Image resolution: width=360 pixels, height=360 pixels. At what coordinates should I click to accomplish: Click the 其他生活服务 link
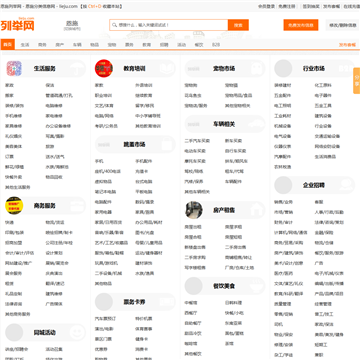(17, 187)
